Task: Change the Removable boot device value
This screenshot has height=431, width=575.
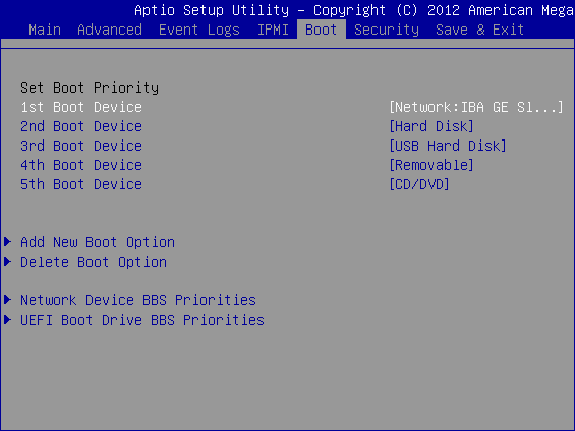Action: point(431,165)
